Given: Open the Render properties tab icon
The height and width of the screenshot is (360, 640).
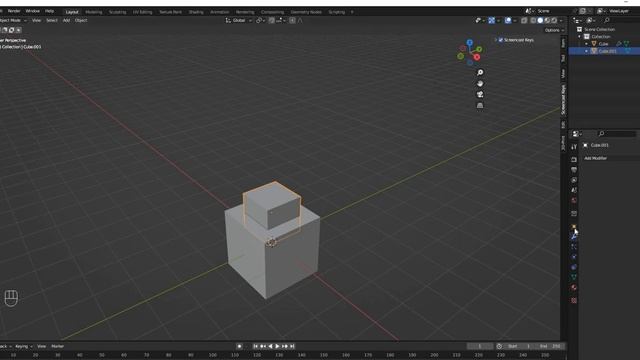Looking at the screenshot, I should pos(574,160).
